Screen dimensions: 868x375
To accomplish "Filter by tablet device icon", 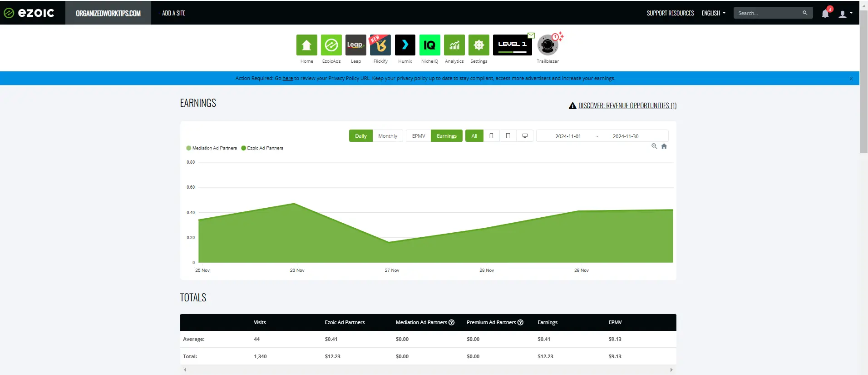I will (x=508, y=136).
